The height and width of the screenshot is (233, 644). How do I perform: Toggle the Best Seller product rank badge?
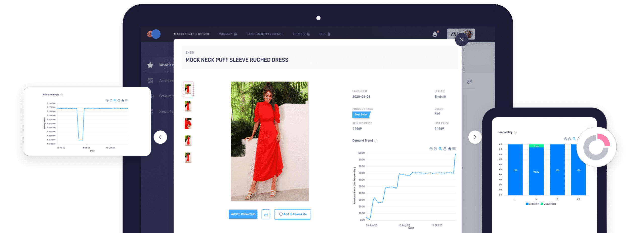point(360,114)
